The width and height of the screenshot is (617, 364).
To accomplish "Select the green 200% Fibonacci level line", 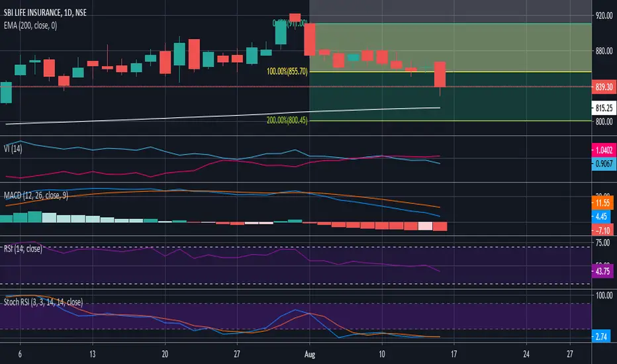I will 451,120.
